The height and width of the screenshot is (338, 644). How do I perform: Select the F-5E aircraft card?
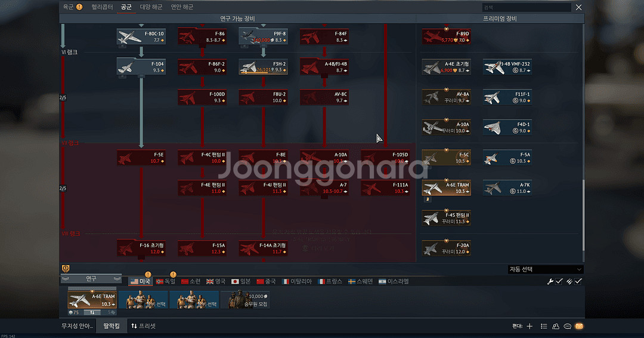pos(141,158)
